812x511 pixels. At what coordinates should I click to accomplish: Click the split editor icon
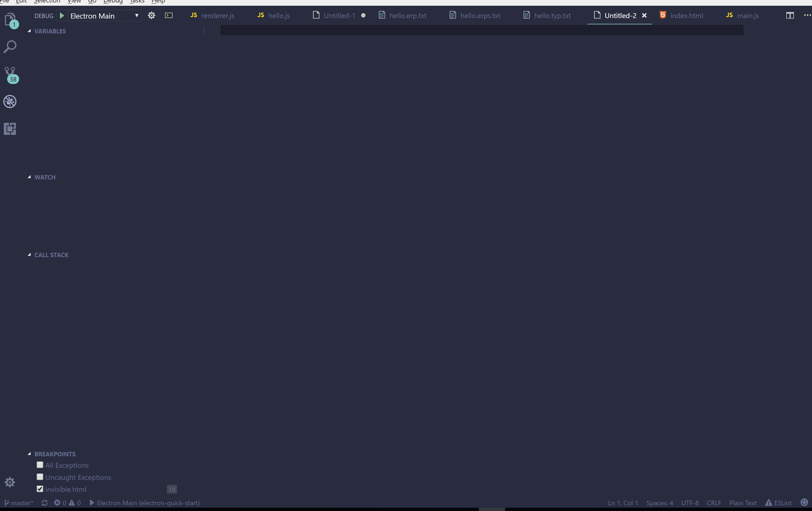point(790,16)
